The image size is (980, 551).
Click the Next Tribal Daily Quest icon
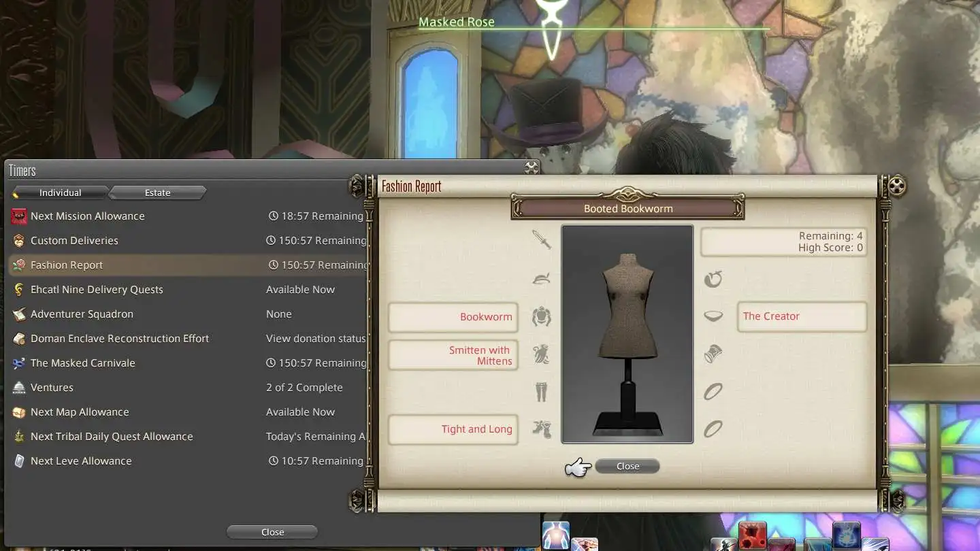tap(19, 437)
